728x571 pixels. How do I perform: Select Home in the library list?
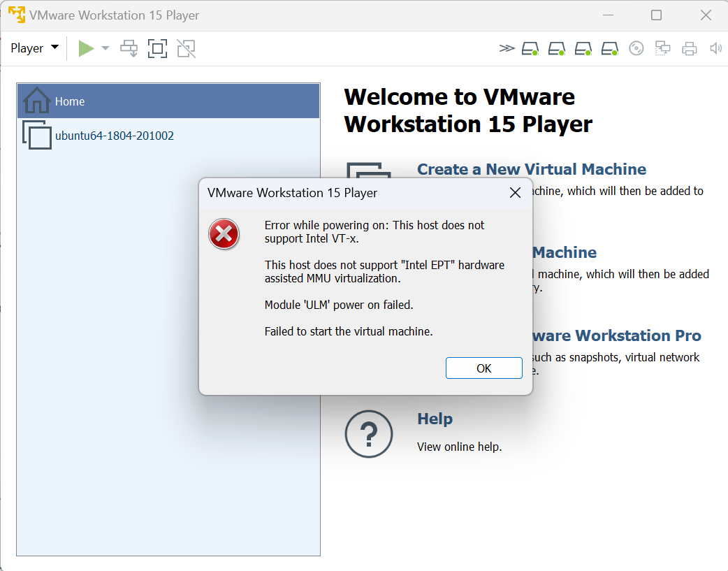pyautogui.click(x=168, y=101)
